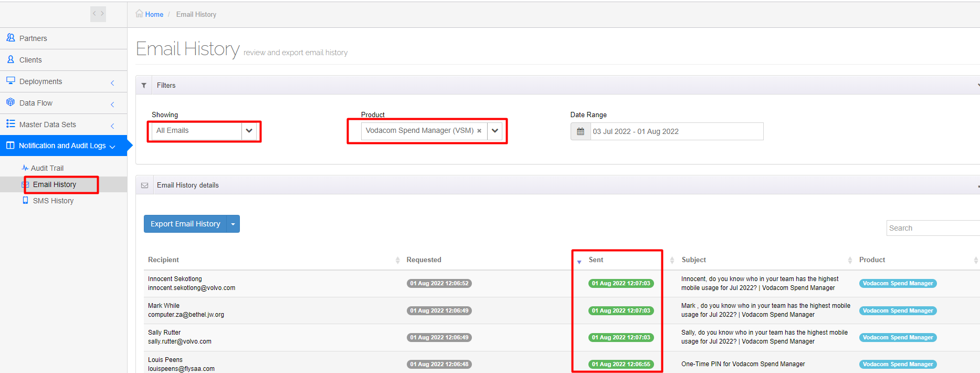This screenshot has height=373, width=980.
Task: Click the Filters funnel icon
Action: coord(144,85)
